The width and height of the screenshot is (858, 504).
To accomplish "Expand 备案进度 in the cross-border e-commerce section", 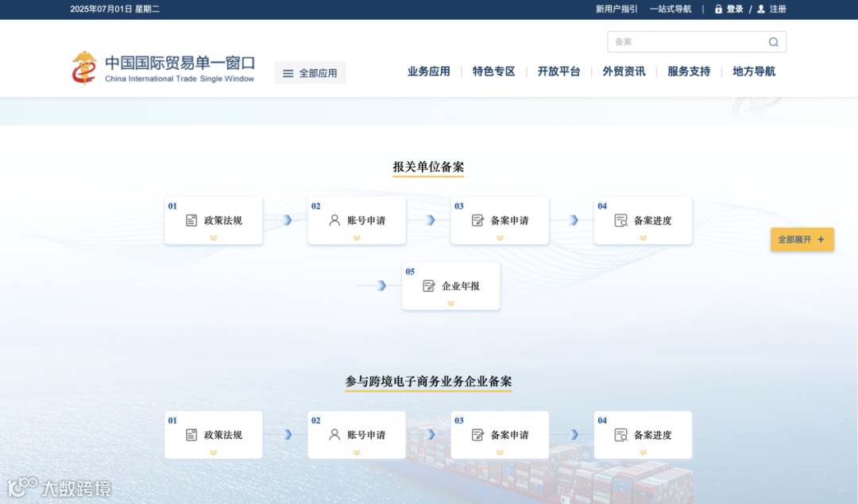I will 643,452.
